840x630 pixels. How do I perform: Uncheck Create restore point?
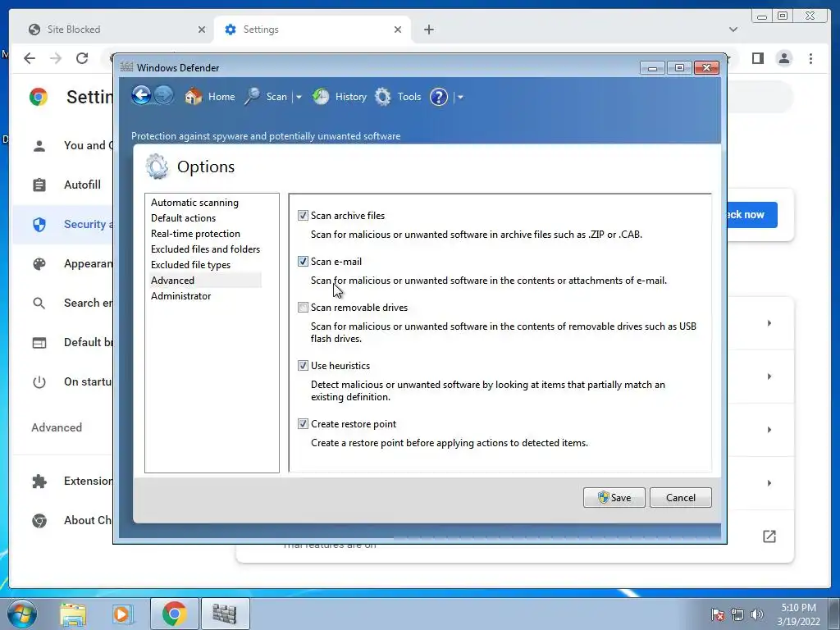304,424
